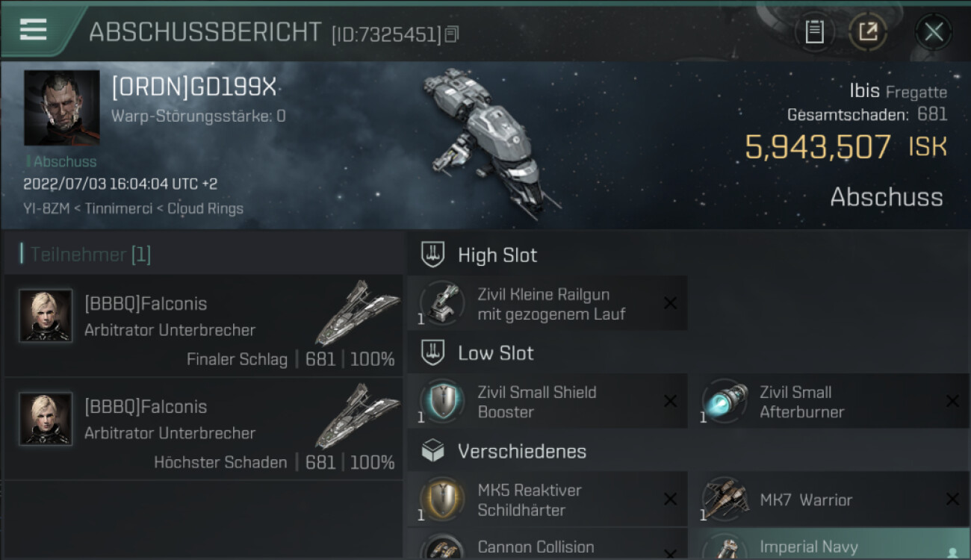
Task: Select the Zivil Small Afterburner icon
Action: click(725, 401)
